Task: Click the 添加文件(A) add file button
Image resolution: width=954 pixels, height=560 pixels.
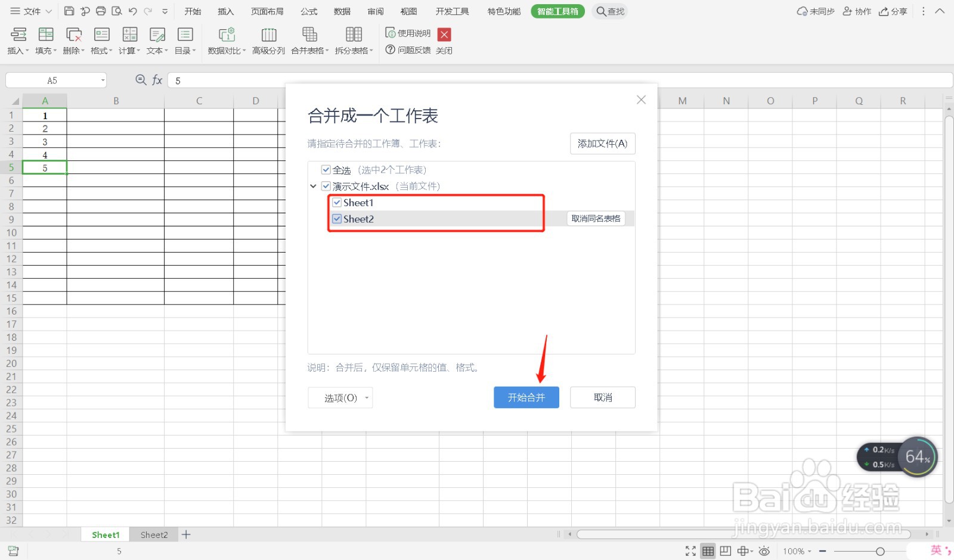Action: [x=603, y=144]
